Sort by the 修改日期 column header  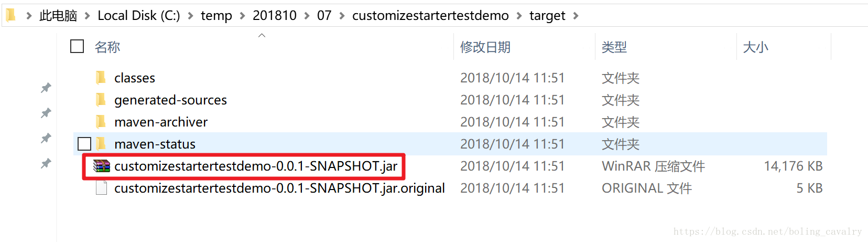tap(485, 47)
